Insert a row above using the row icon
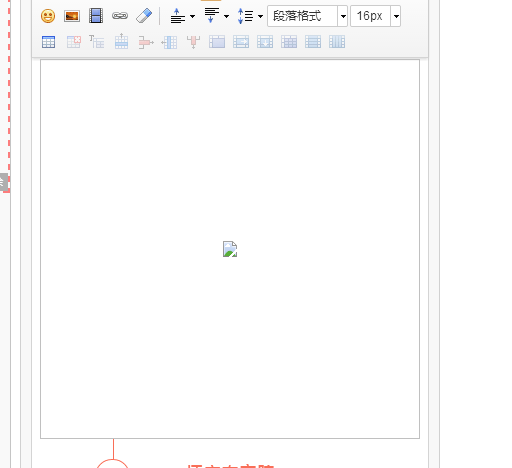This screenshot has width=512, height=468. click(x=121, y=42)
